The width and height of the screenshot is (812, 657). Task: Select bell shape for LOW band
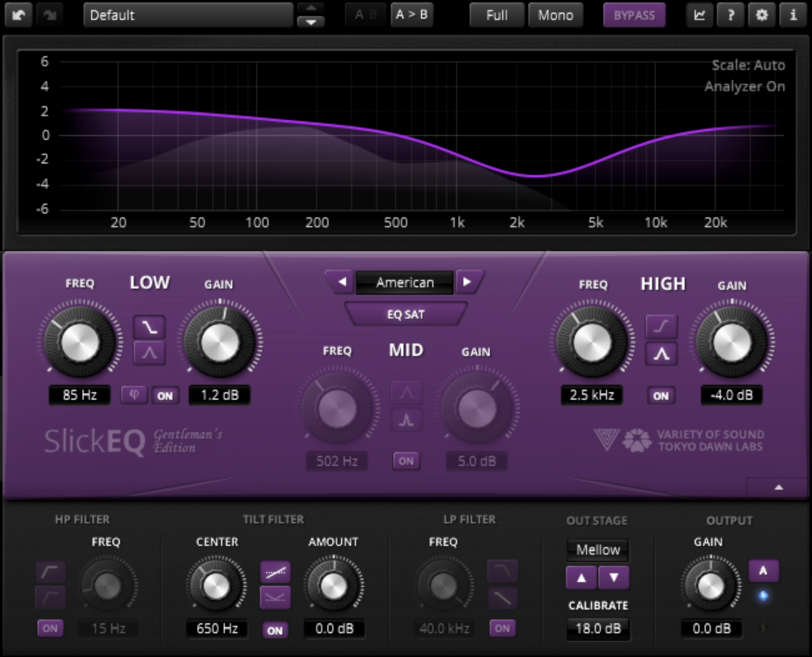[x=149, y=353]
